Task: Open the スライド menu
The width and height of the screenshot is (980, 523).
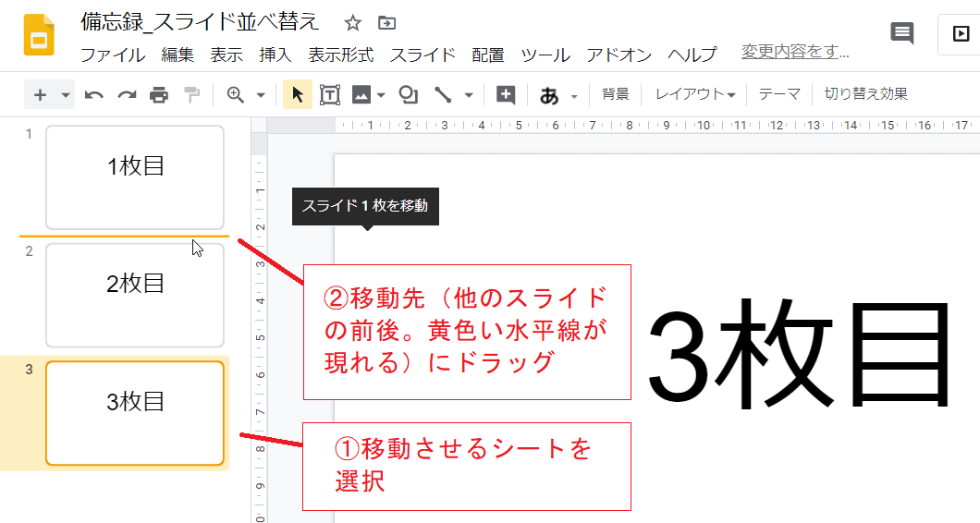Action: pos(423,55)
